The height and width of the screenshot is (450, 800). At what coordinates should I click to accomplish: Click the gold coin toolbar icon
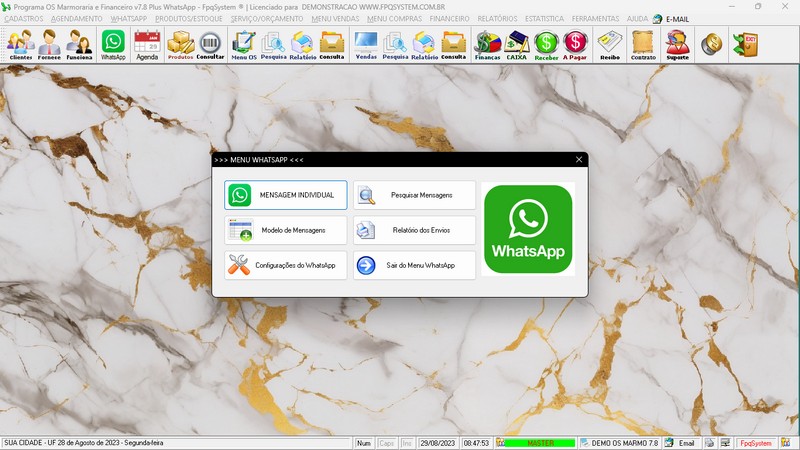pyautogui.click(x=711, y=44)
